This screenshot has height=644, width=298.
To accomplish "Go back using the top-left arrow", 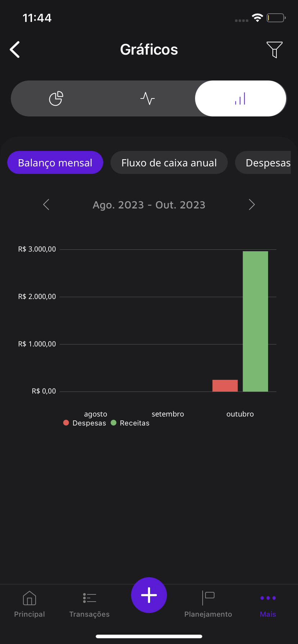I will 15,50.
